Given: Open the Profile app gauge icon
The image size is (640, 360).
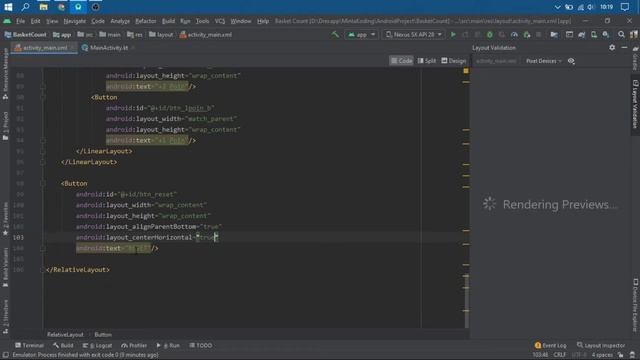Looking at the screenshot, I should tap(514, 35).
